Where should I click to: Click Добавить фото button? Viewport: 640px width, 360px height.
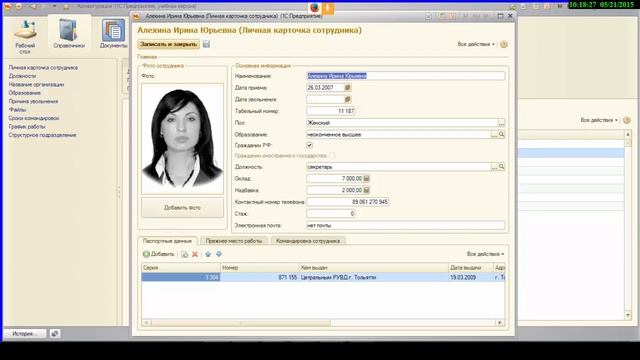[182, 208]
